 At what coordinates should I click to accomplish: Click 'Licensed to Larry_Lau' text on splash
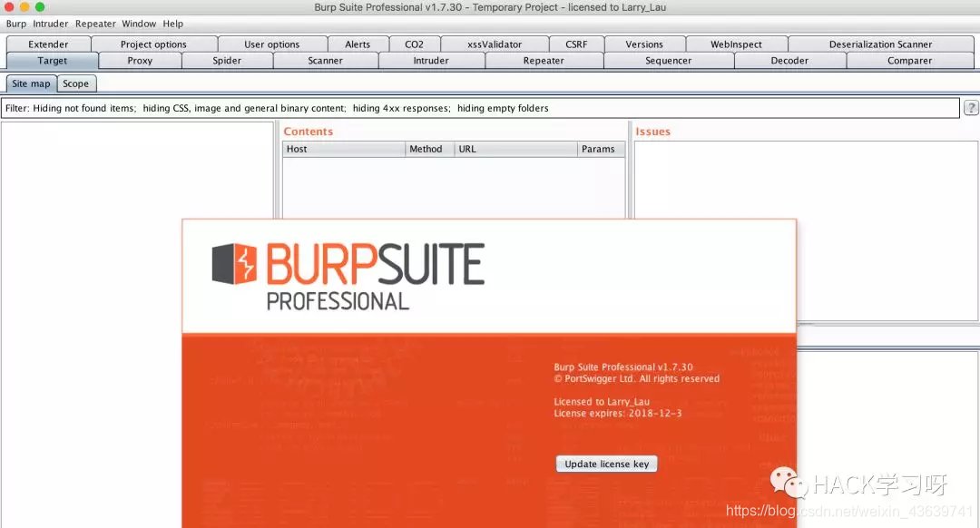(602, 402)
